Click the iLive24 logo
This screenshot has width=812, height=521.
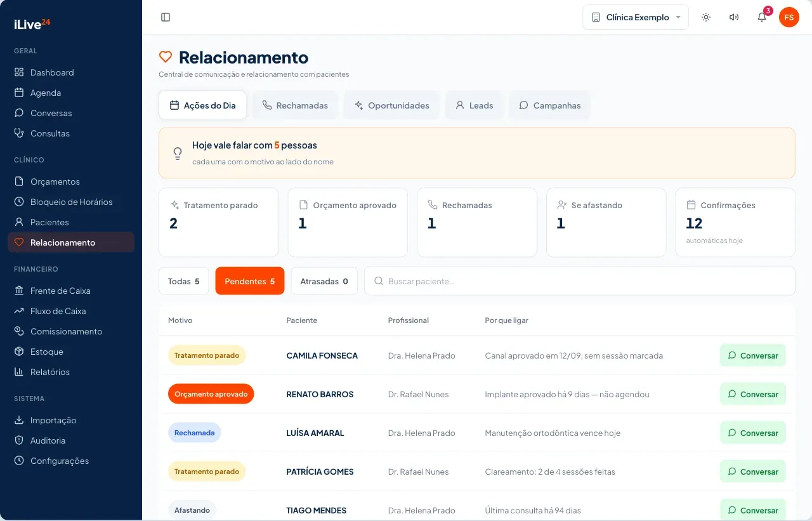pos(32,24)
